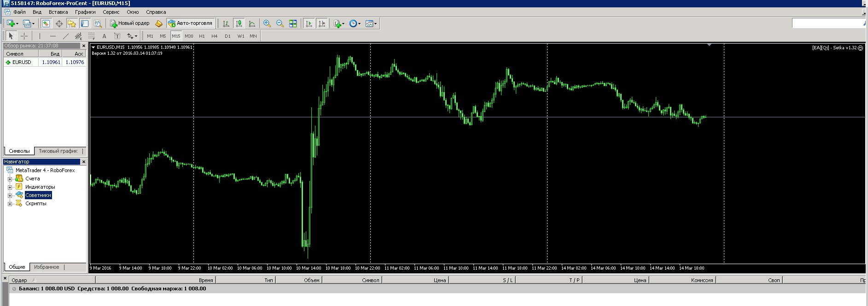Click the chart shift triangle marker
Viewport: 868px width, 306px height.
tap(709, 45)
